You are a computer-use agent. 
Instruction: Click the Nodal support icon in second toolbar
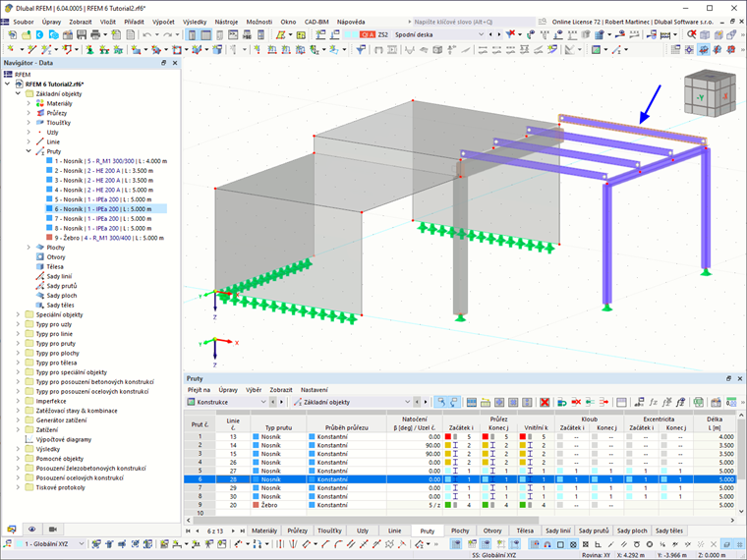point(89,49)
